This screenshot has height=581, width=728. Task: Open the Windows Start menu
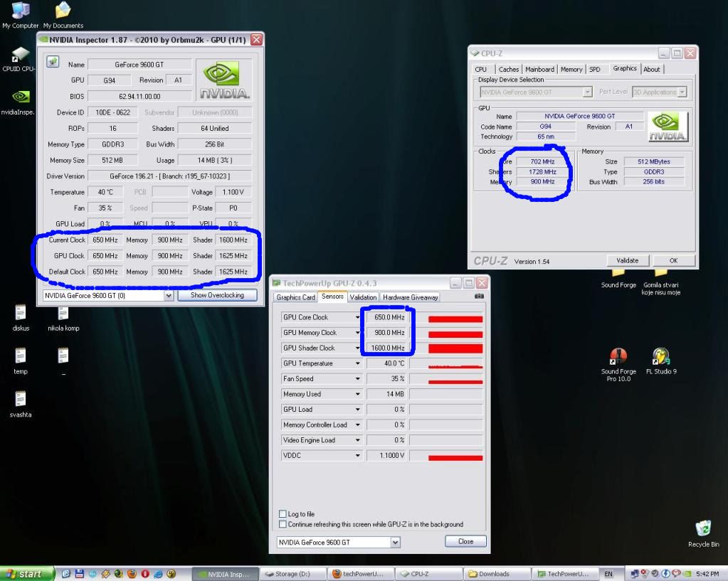click(27, 574)
